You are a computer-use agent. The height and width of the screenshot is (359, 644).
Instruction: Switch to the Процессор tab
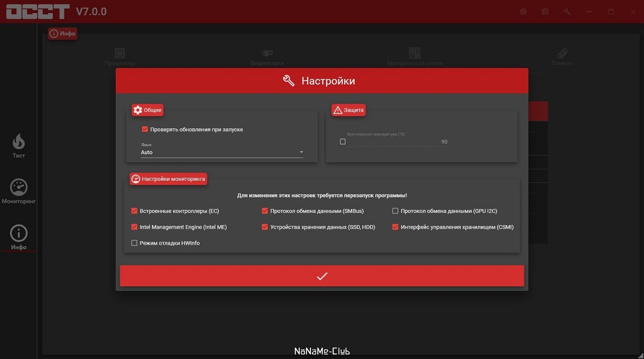pyautogui.click(x=120, y=57)
